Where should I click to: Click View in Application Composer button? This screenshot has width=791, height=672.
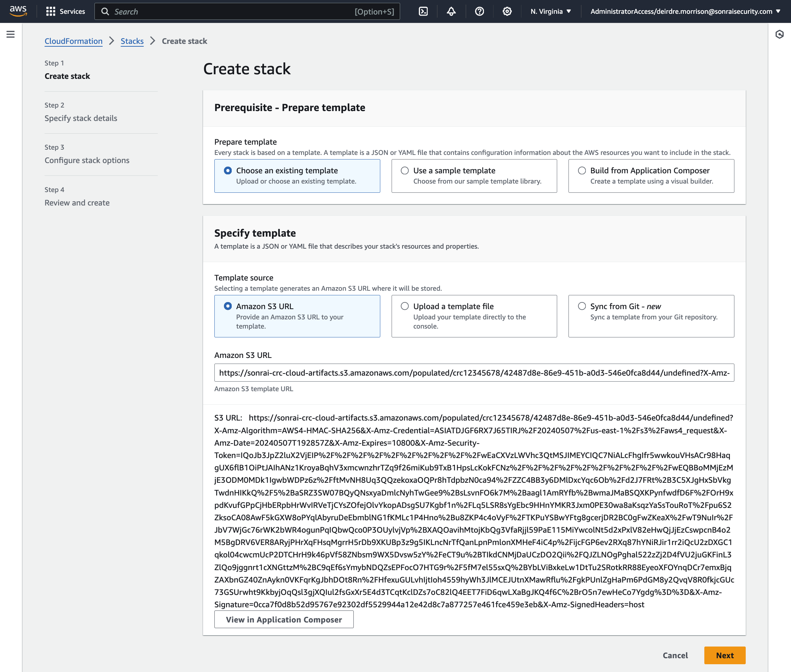pyautogui.click(x=284, y=619)
